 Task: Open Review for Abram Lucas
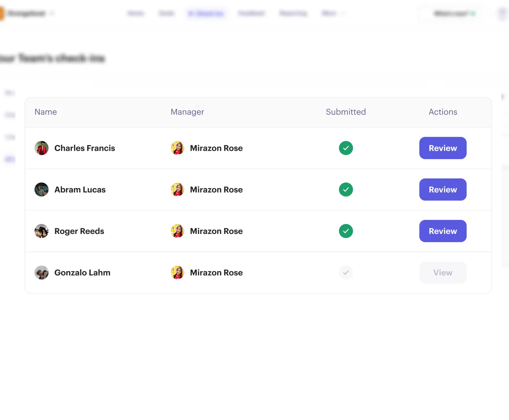pos(443,190)
